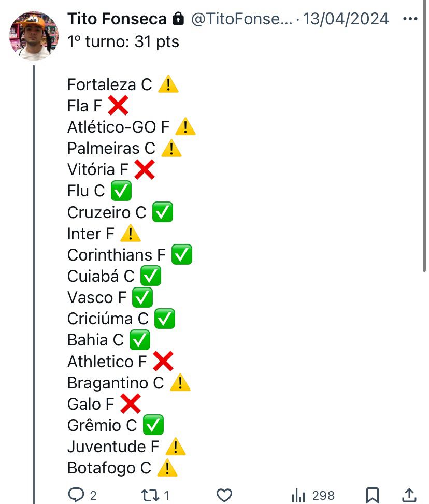The image size is (429, 504).
Task: Click the 13/04/2024 date timestamp
Action: click(346, 19)
